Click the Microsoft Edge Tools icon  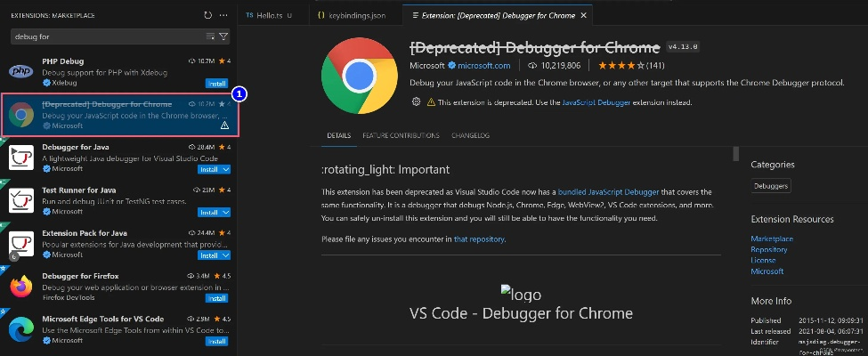click(21, 329)
